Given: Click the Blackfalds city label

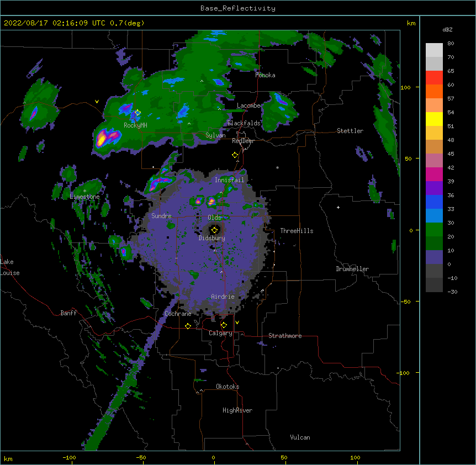Looking at the screenshot, I should click(244, 123).
